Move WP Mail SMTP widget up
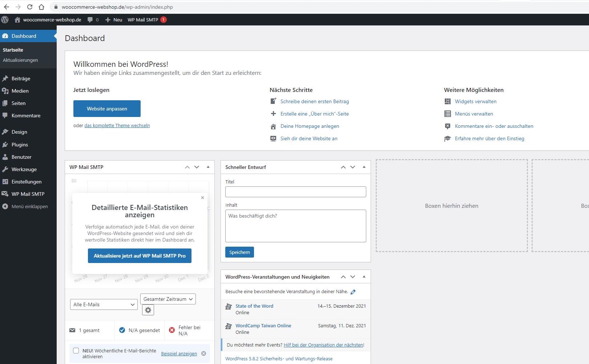The image size is (589, 364). (187, 167)
